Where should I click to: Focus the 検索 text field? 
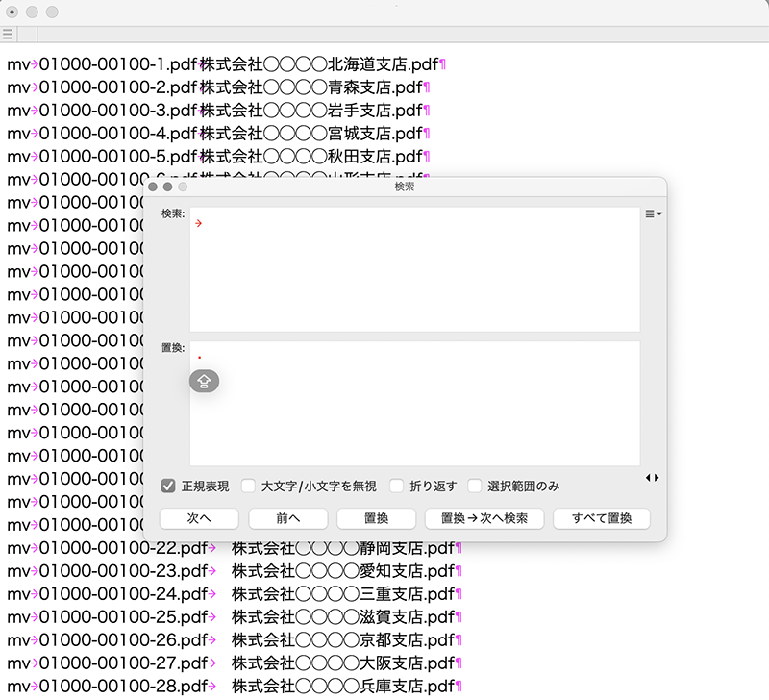click(413, 269)
